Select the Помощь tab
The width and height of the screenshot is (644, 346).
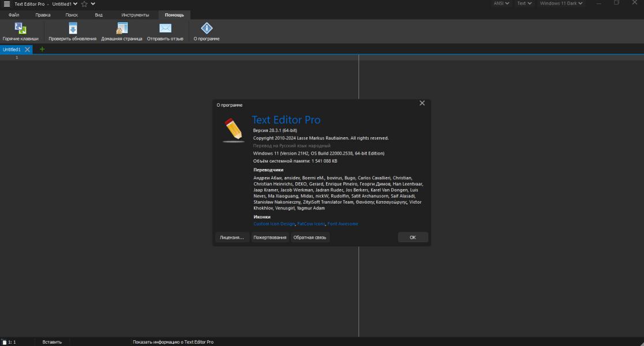tap(174, 15)
